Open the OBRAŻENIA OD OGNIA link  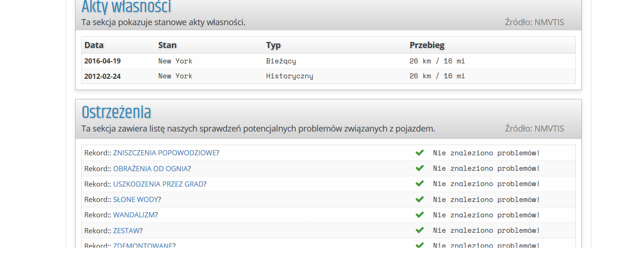point(150,168)
